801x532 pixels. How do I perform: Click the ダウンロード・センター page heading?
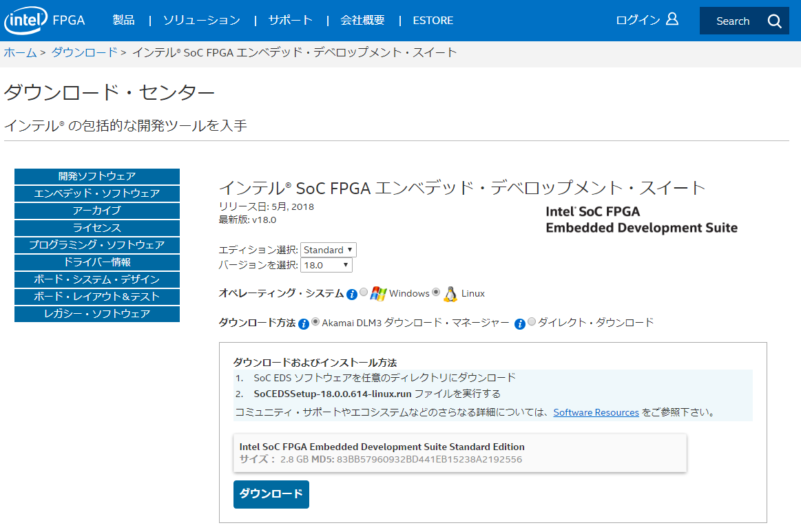pos(110,93)
